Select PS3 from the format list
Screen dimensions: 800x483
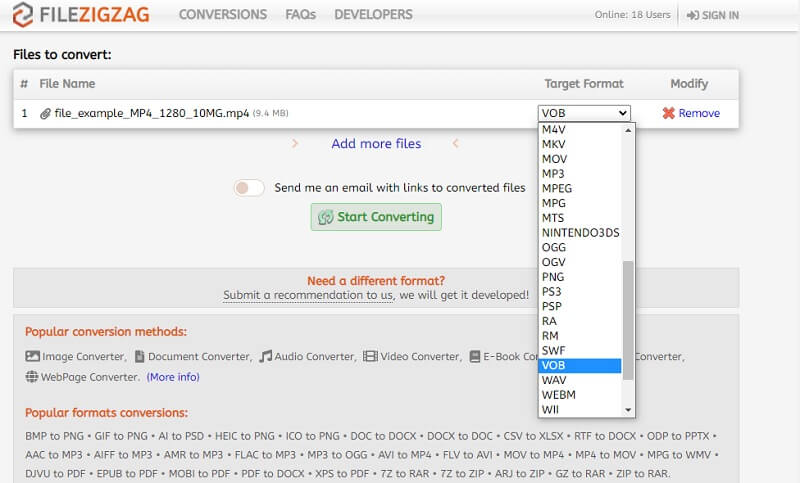(580, 292)
